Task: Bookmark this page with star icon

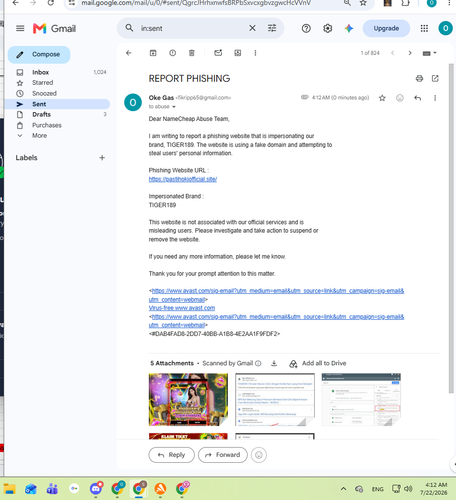Action: point(363,3)
